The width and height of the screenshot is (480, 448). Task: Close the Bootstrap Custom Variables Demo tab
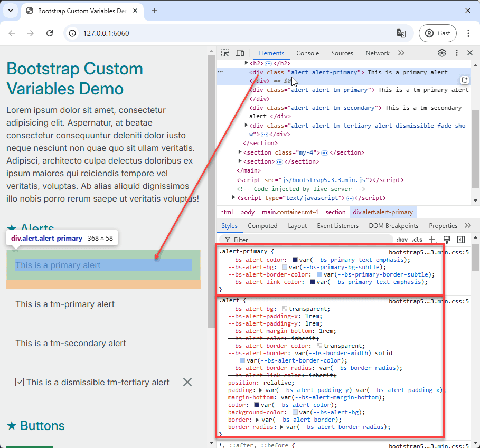point(135,11)
